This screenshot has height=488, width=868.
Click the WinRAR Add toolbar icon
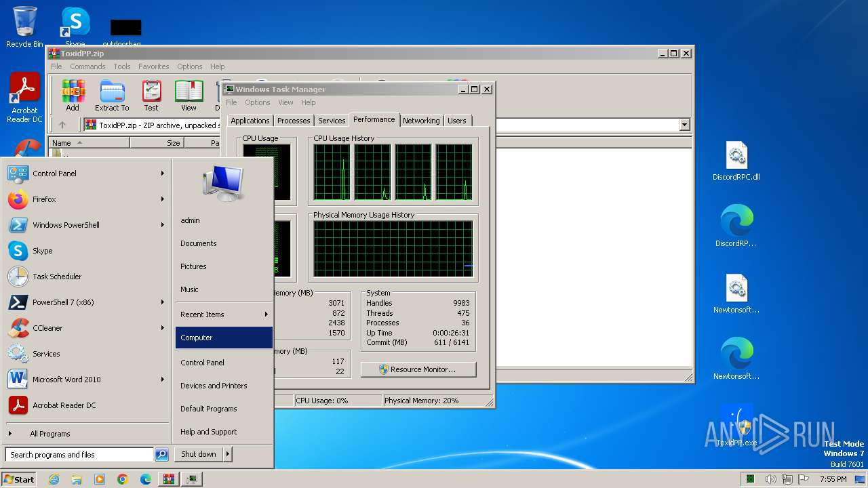pos(73,95)
